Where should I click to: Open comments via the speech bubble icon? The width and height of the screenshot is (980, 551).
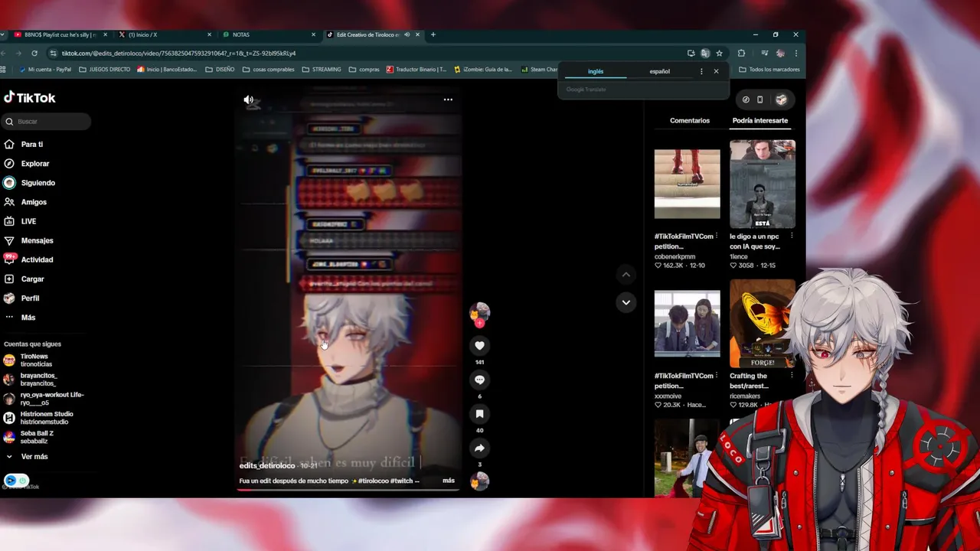click(x=479, y=380)
